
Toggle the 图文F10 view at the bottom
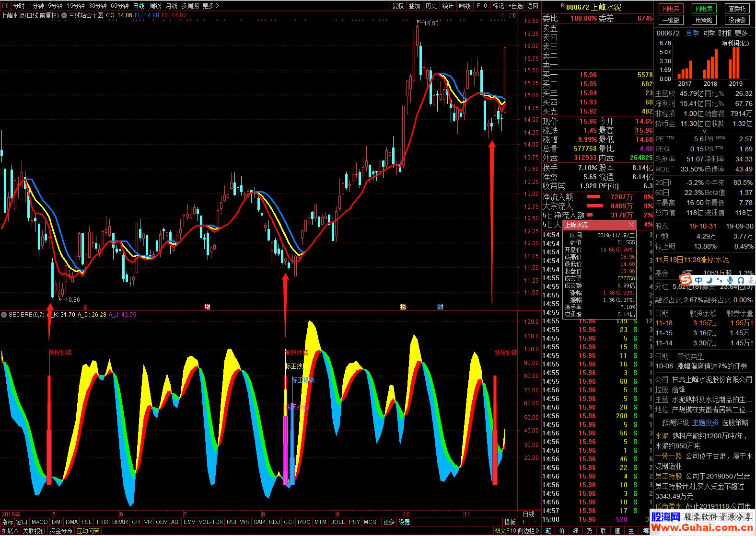point(505,531)
